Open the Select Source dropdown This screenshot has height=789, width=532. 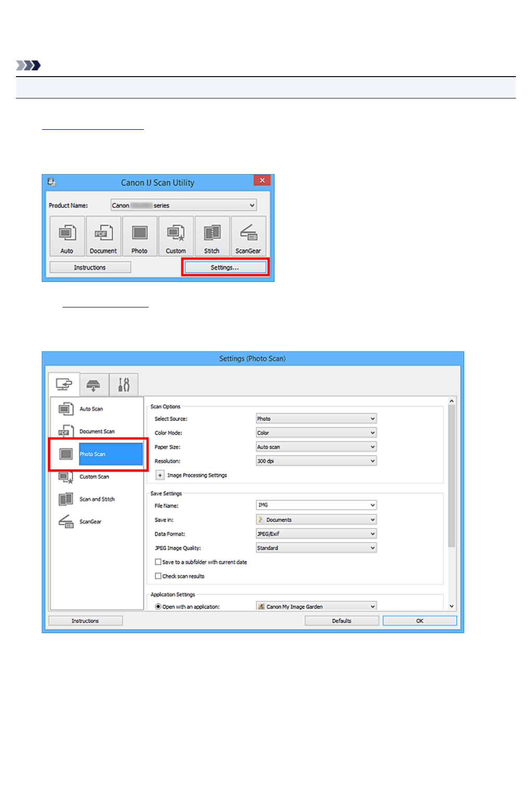tap(316, 418)
